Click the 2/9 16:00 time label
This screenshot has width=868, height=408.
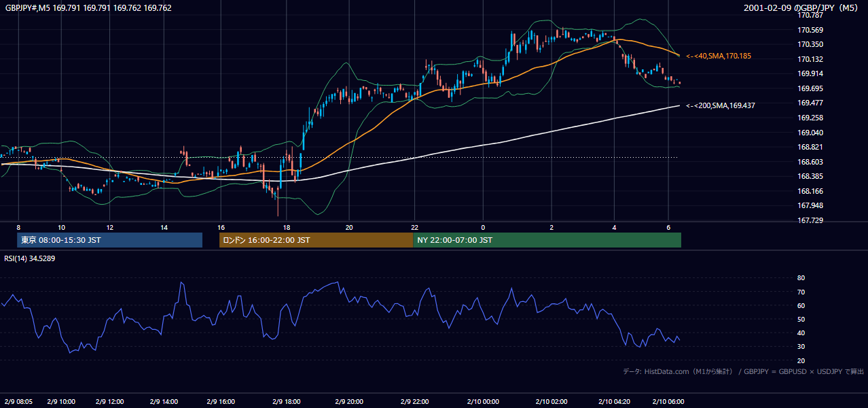click(221, 402)
